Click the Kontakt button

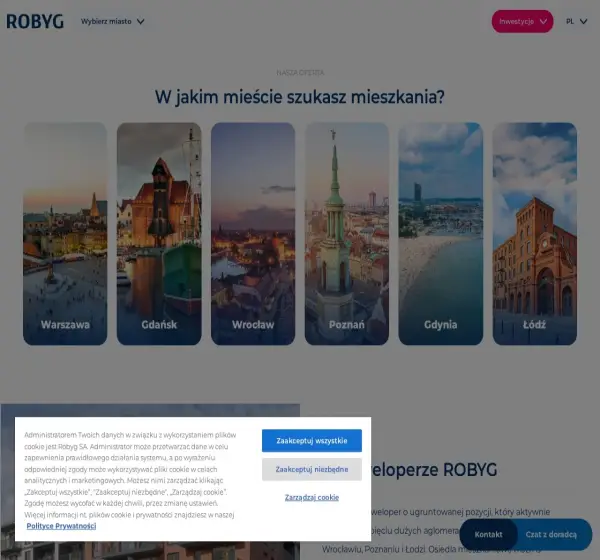click(x=488, y=534)
